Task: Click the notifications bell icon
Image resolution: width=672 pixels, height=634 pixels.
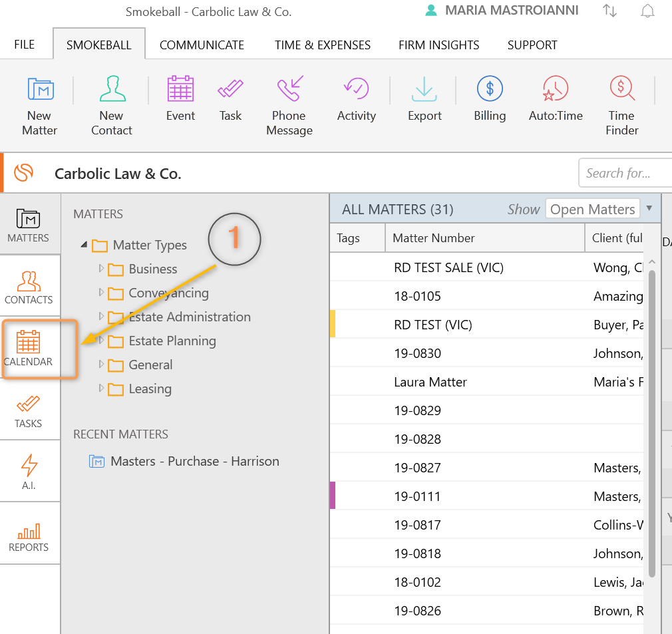Action: click(647, 11)
